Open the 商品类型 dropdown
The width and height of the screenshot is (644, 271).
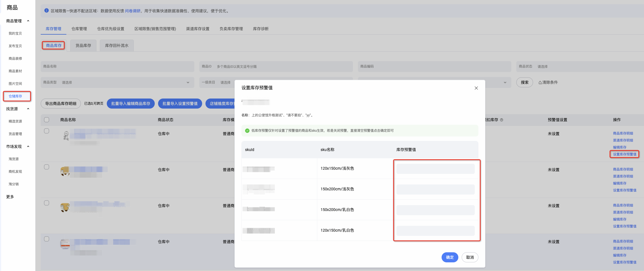[117, 82]
